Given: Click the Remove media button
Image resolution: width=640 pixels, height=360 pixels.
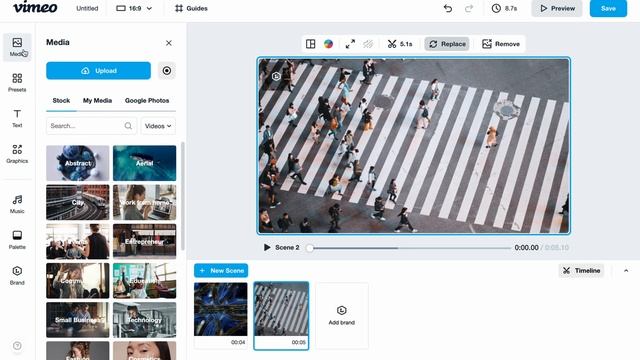Looking at the screenshot, I should (x=501, y=44).
